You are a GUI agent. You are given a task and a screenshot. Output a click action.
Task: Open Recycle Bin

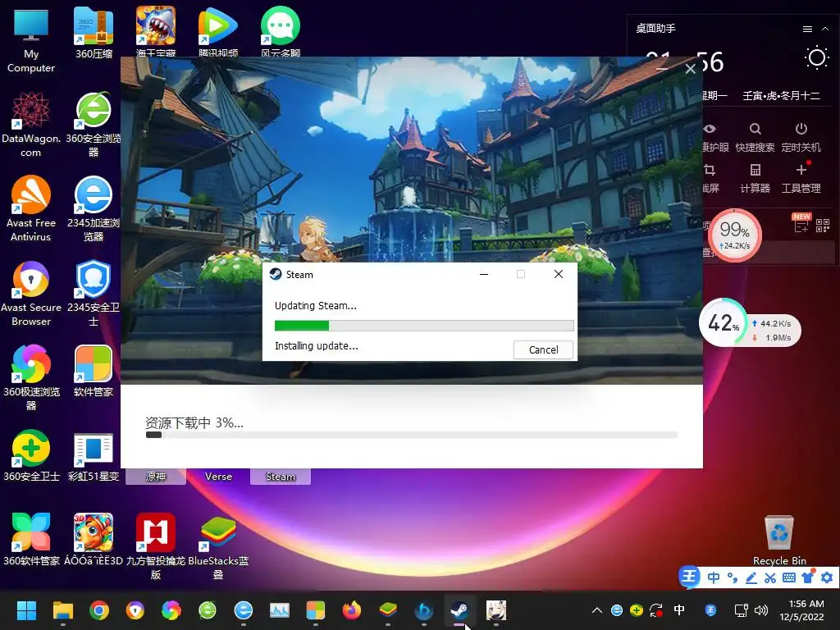[x=779, y=540]
